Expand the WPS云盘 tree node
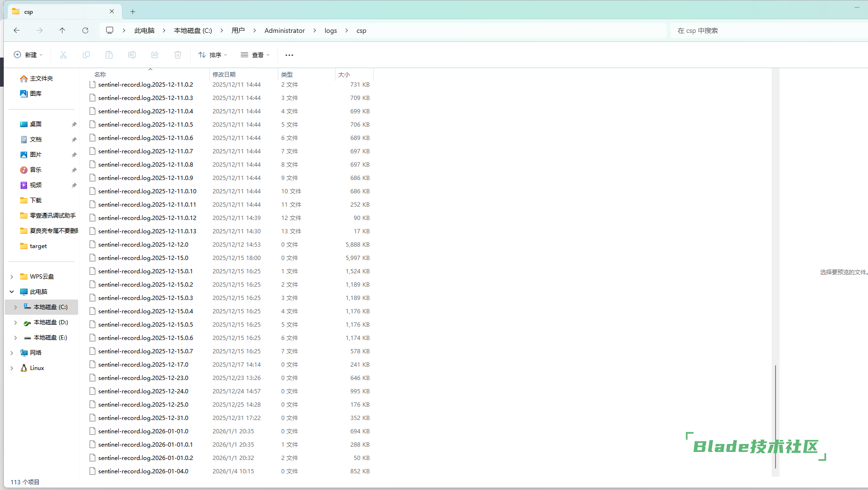868x490 pixels. click(12, 277)
